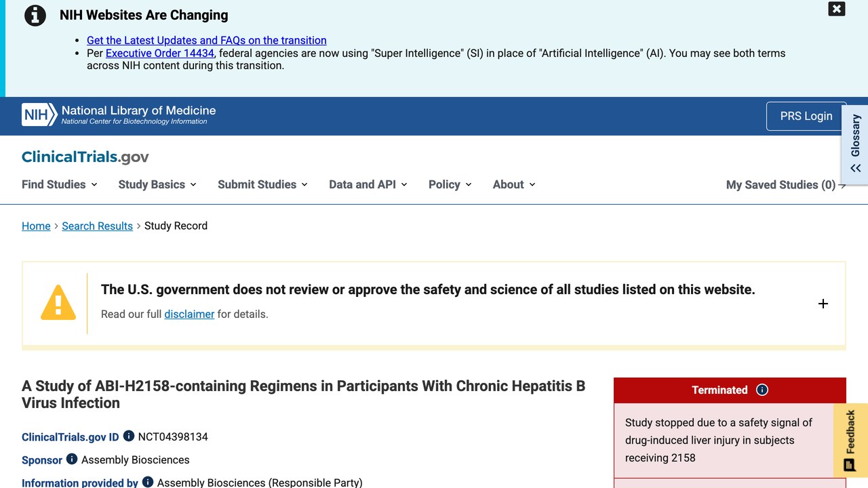
Task: Open My Saved Studies (0)
Action: [x=786, y=185]
